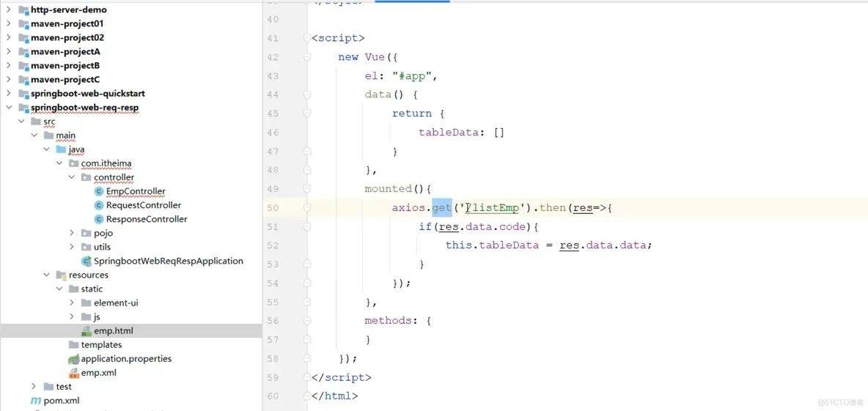
Task: Click the element-ui folder icon
Action: (x=87, y=303)
